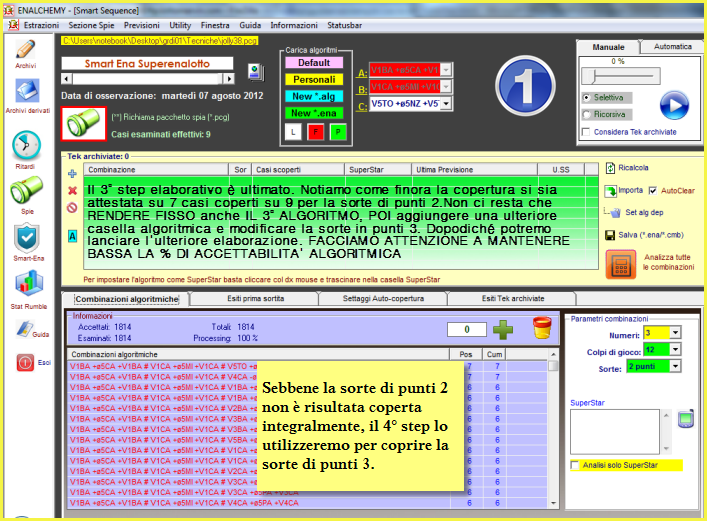Click the SuperStar device icon beside box
This screenshot has width=707, height=521.
coord(686,419)
